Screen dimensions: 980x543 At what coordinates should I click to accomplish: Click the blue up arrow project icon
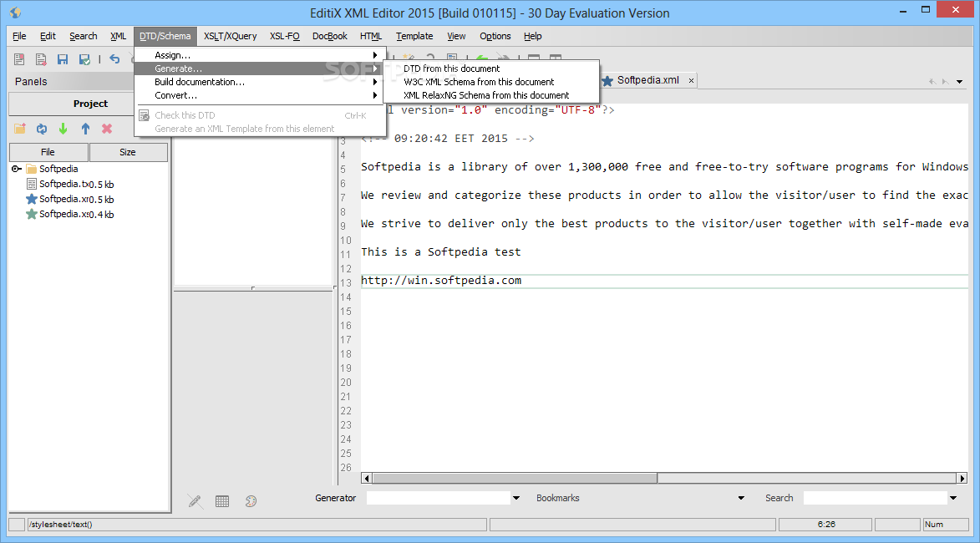pyautogui.click(x=85, y=129)
